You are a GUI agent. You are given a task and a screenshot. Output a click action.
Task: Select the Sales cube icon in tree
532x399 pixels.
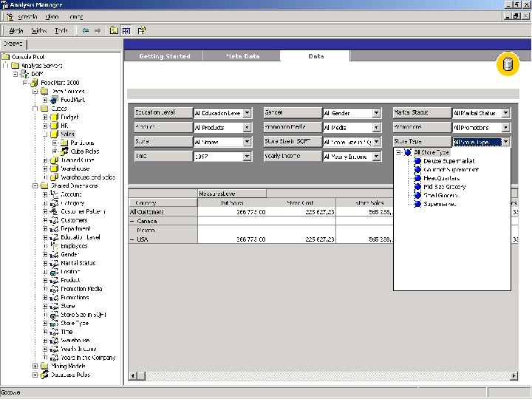click(x=54, y=134)
